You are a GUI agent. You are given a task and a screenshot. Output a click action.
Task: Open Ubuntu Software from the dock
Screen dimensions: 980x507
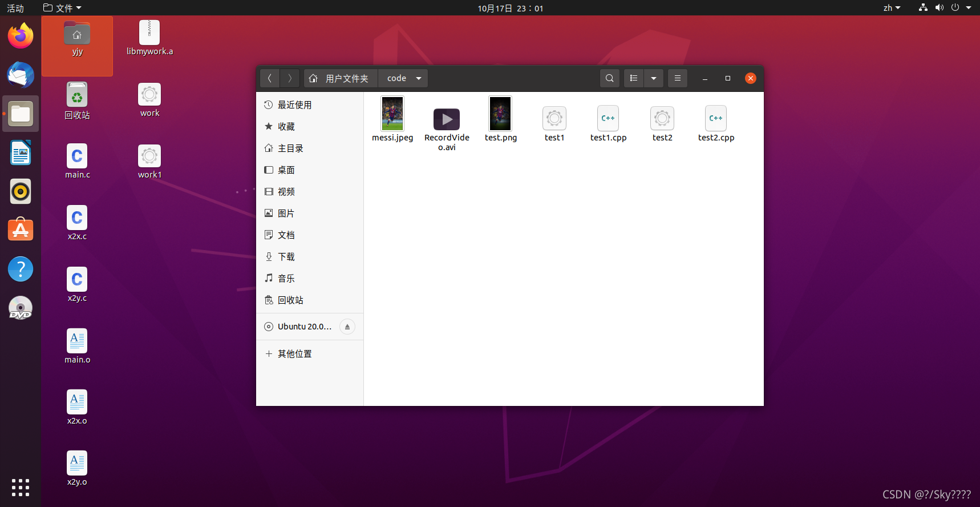pos(21,230)
